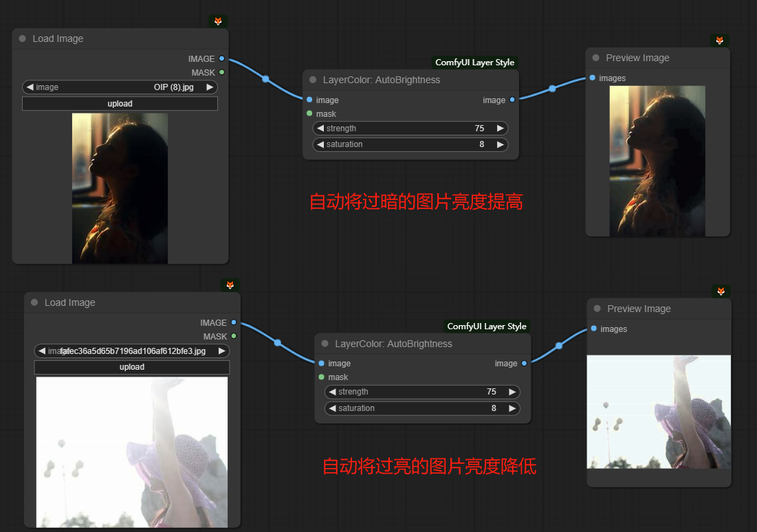Click the fox badge above top Load Image node
757x532 pixels.
pos(218,21)
